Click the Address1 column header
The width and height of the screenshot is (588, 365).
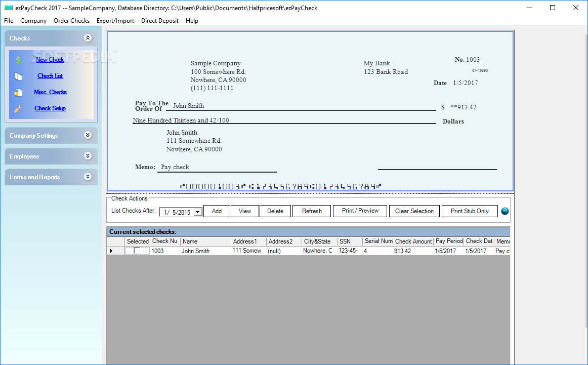pyautogui.click(x=248, y=241)
